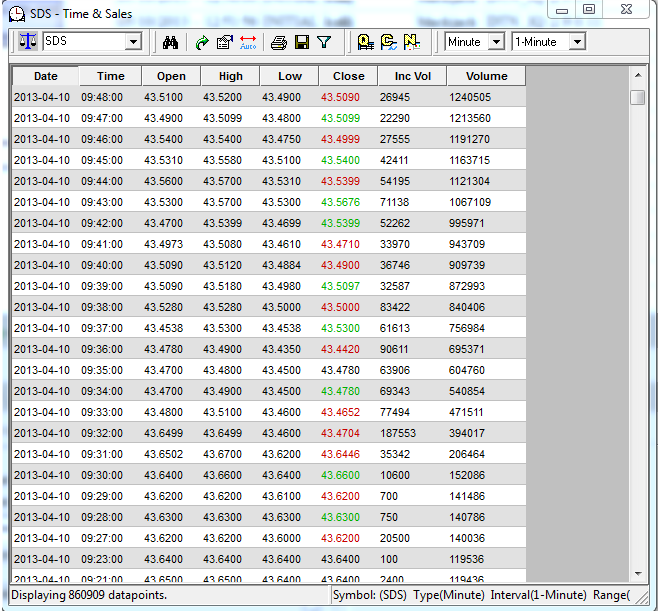
Task: Sort by the Time column header
Action: (x=110, y=76)
